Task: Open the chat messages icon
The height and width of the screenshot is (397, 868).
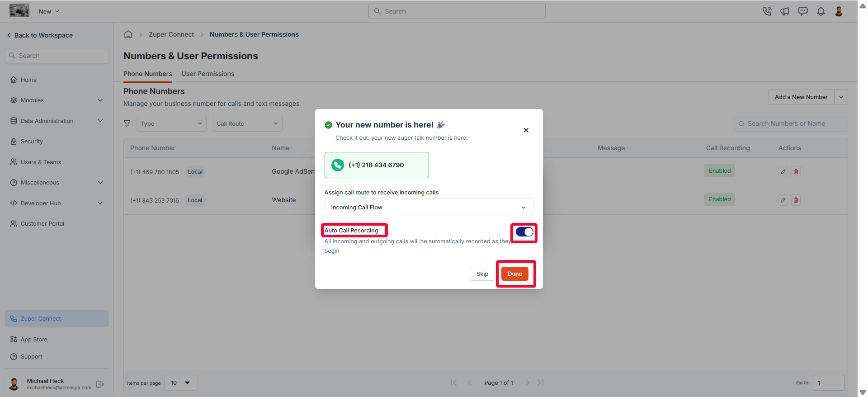Action: tap(803, 11)
